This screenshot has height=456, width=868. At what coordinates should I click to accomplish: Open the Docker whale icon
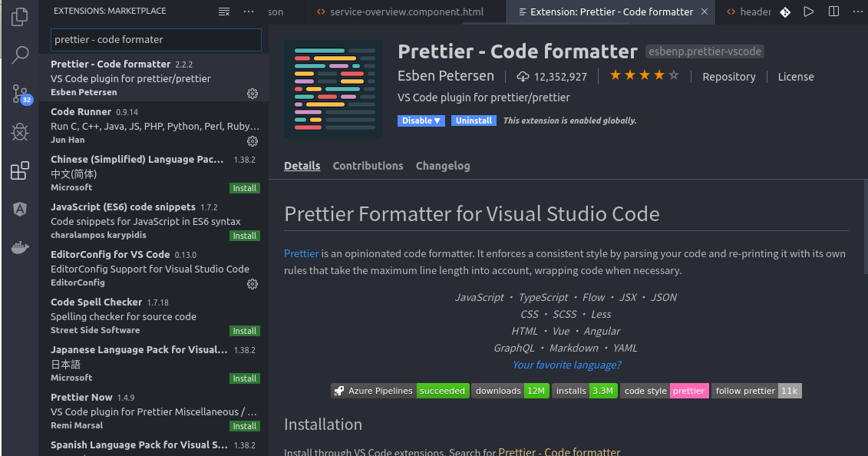coord(20,246)
